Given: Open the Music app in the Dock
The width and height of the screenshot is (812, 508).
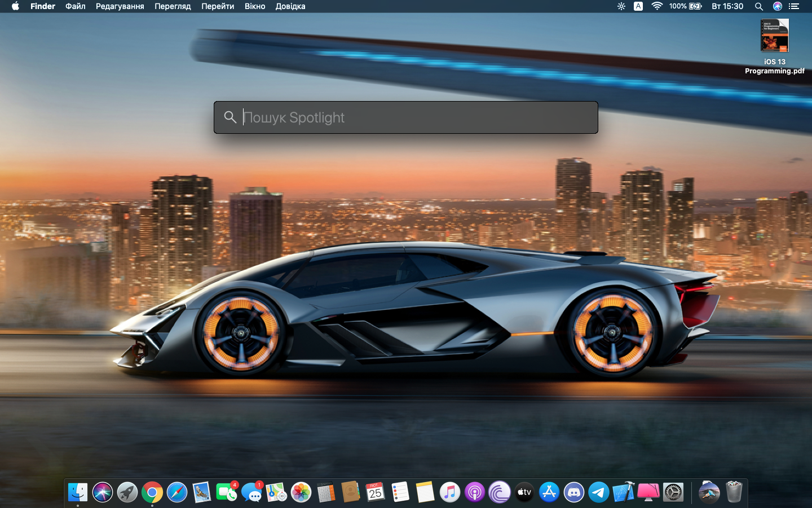Looking at the screenshot, I should tap(450, 492).
